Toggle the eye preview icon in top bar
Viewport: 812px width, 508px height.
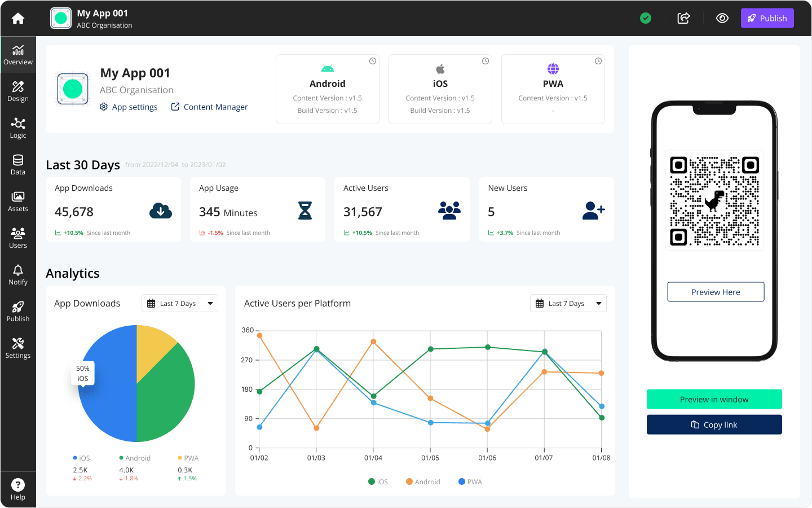tap(722, 18)
